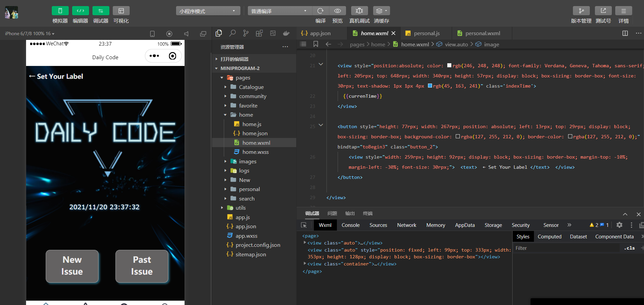Toggle the simulator (模拟器) panel button
Image resolution: width=644 pixels, height=305 pixels.
pos(60,11)
